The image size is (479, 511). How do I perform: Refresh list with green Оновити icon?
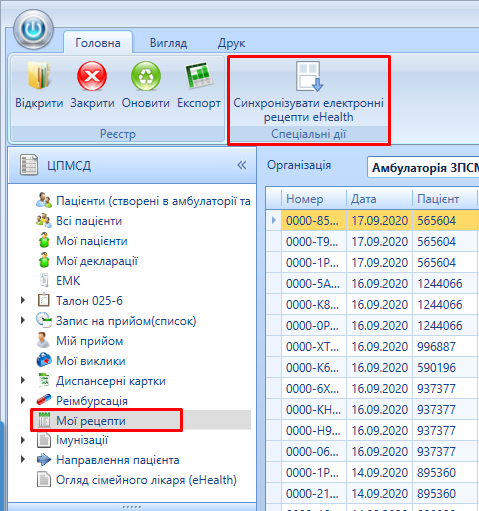[x=146, y=76]
